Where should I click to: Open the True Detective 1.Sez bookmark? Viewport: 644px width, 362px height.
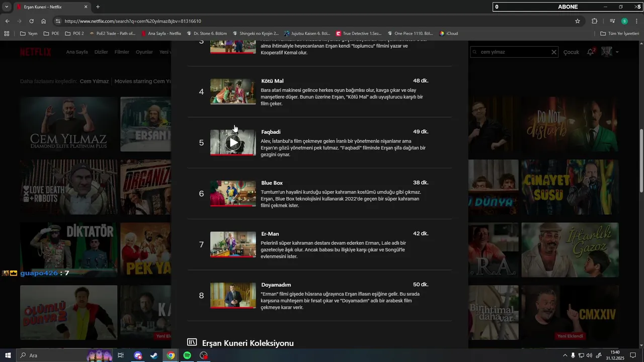(358, 34)
